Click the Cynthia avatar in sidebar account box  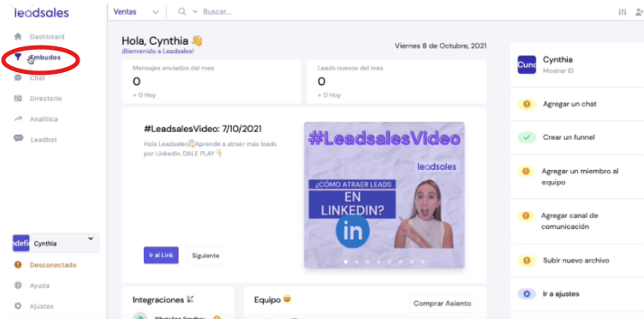click(x=21, y=243)
